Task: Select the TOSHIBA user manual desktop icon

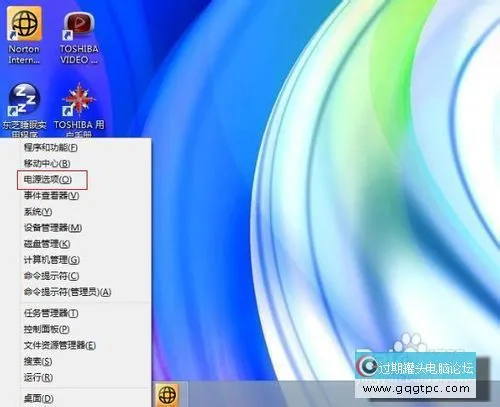Action: 79,111
